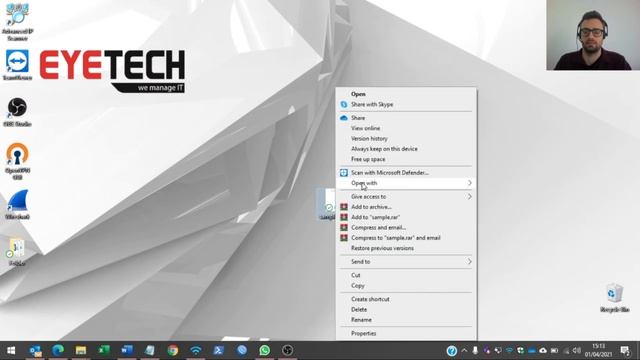Image resolution: width=640 pixels, height=360 pixels.
Task: Select Version history
Action: click(406, 139)
